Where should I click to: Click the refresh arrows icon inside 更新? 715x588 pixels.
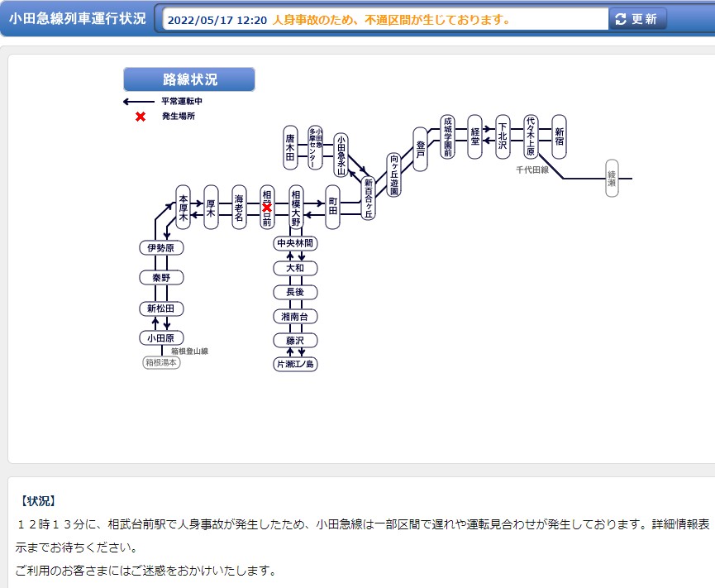621,19
